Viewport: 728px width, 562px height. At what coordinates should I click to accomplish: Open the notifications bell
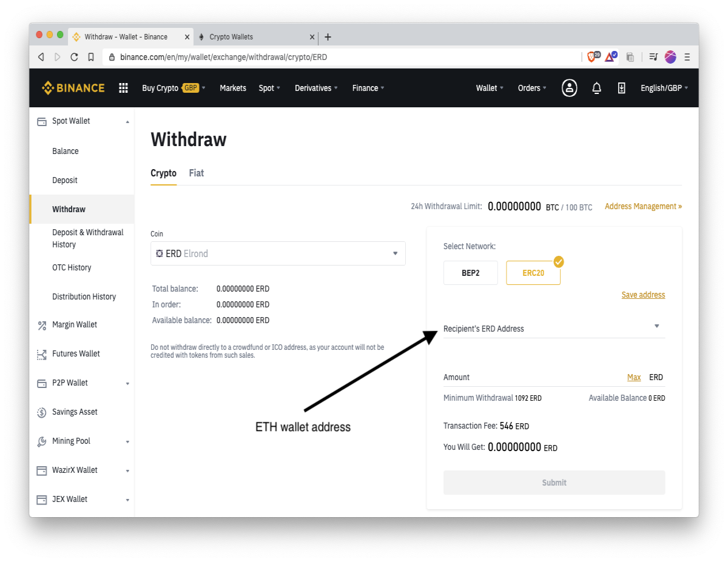click(596, 88)
